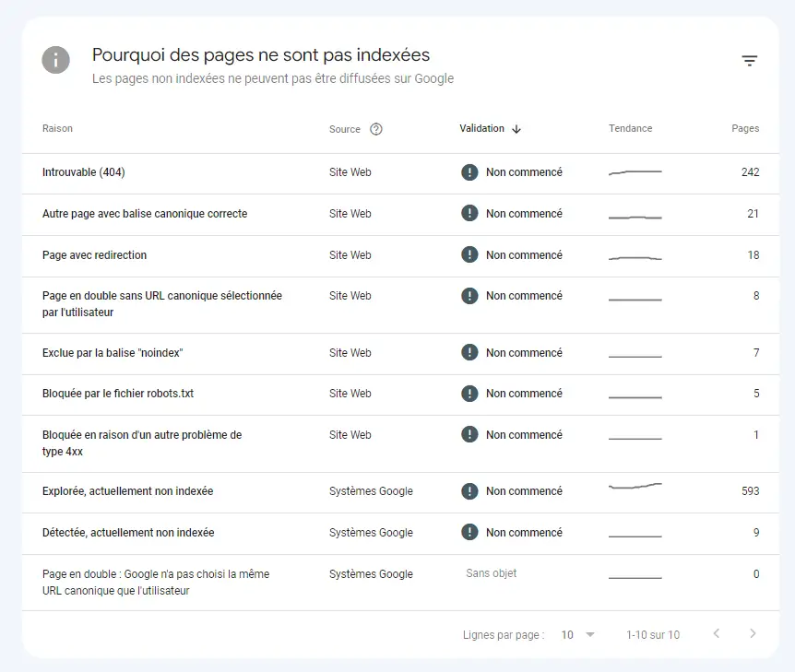Click Systèmes Google in Détectée row

click(x=371, y=533)
